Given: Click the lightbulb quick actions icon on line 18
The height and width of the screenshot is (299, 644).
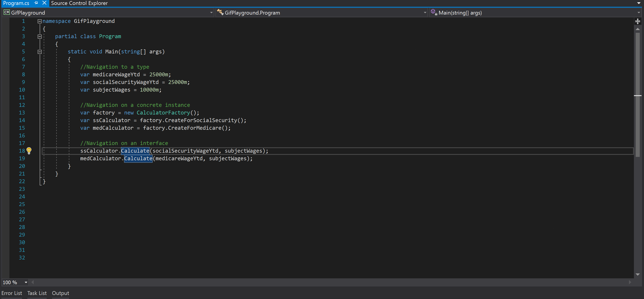Looking at the screenshot, I should (29, 151).
